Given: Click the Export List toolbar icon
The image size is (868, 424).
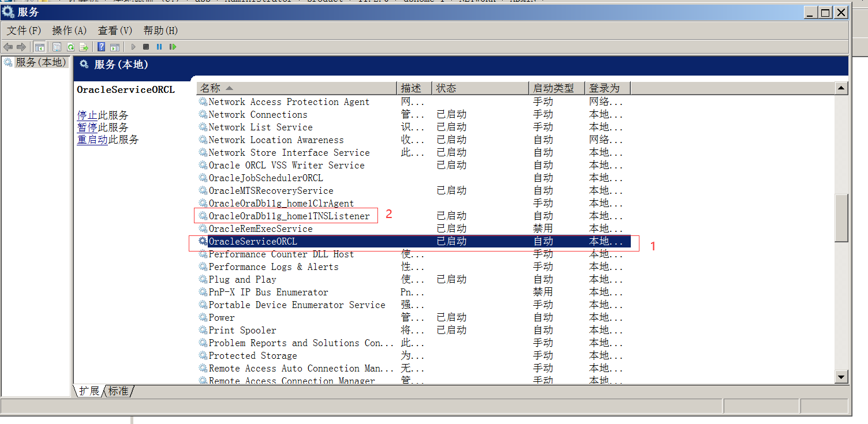Looking at the screenshot, I should [84, 47].
